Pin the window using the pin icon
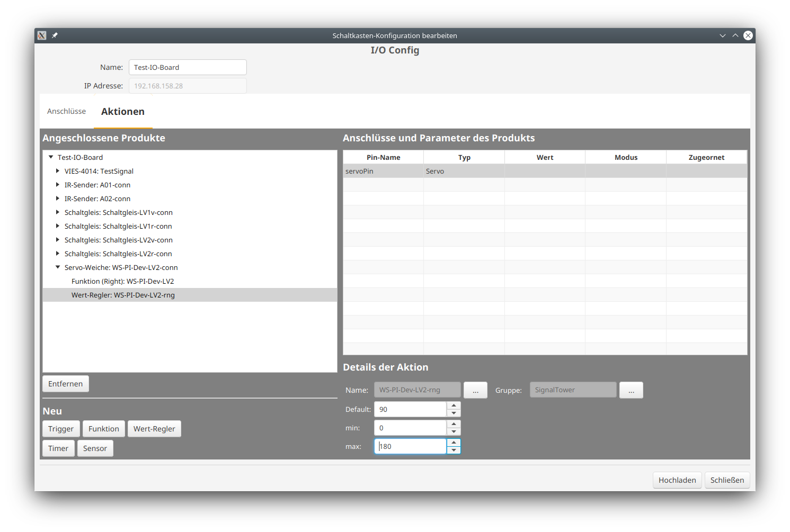This screenshot has width=790, height=532. click(54, 35)
